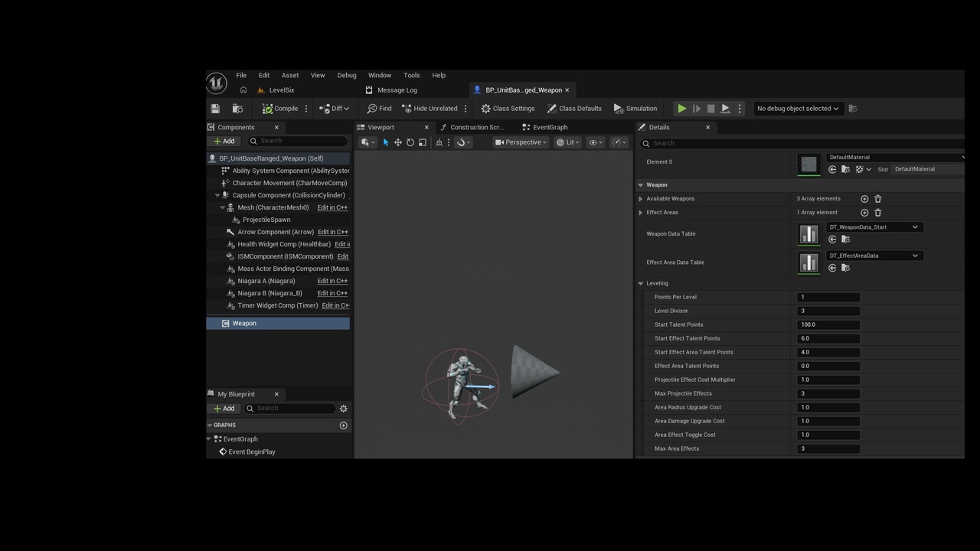Collapse the GRAPHS section
This screenshot has width=980, height=551.
click(209, 425)
